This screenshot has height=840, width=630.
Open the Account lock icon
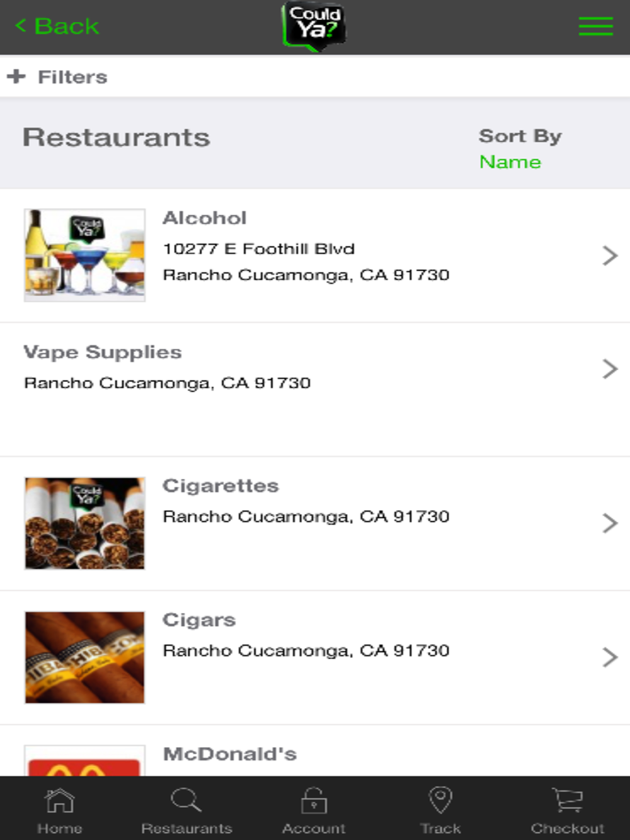(x=314, y=800)
